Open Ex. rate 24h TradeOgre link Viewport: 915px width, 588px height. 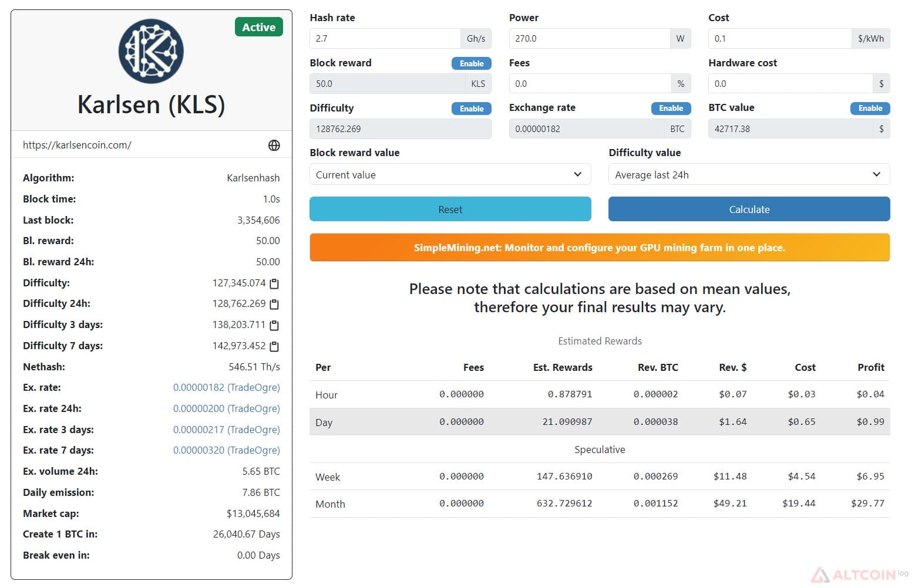click(226, 408)
